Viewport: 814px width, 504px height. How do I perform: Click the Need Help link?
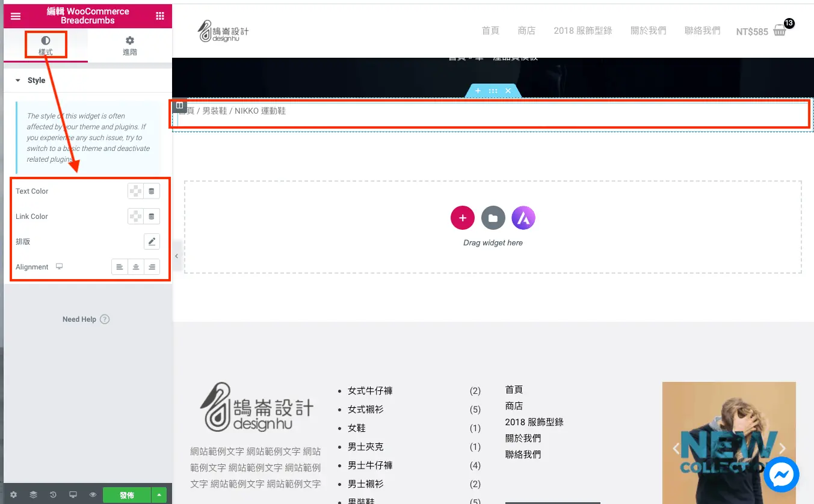(x=86, y=319)
